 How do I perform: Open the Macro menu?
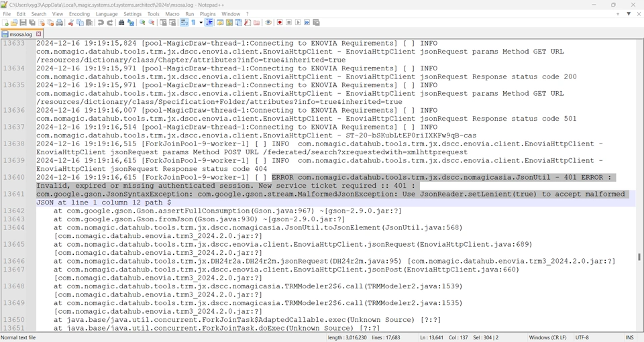[172, 14]
